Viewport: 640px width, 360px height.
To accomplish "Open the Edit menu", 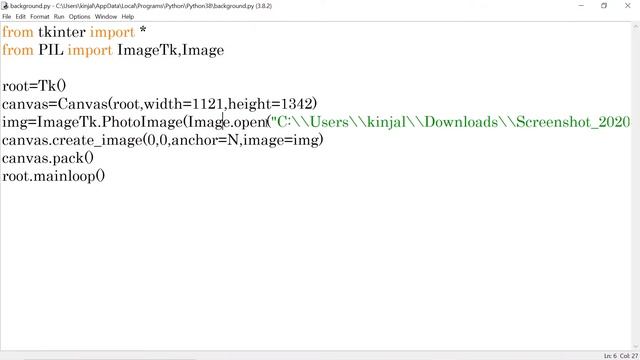I will pyautogui.click(x=20, y=17).
